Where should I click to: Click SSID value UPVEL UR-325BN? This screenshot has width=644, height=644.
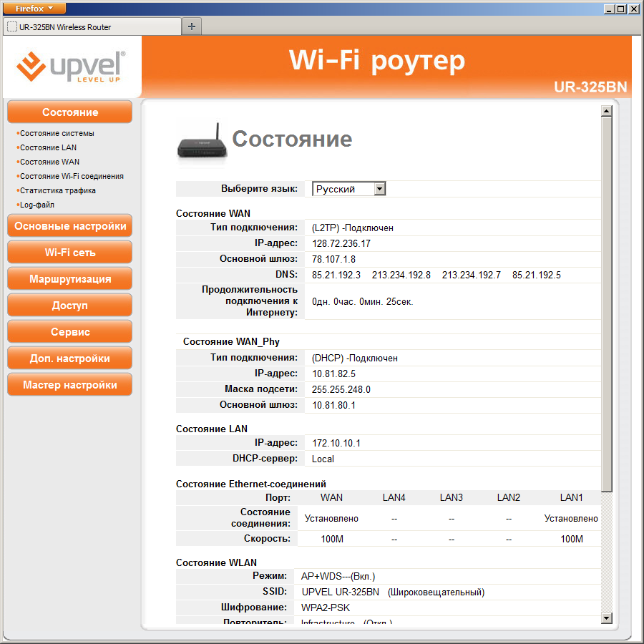coord(340,592)
